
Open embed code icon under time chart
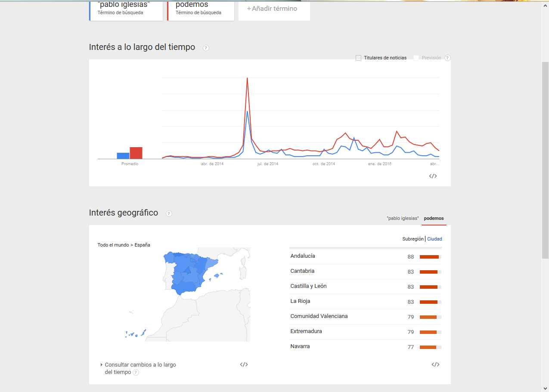pos(433,176)
